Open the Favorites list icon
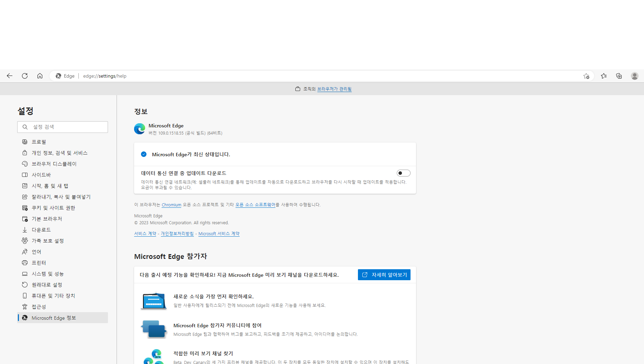Screen dimensions: 644x364 tap(604, 76)
